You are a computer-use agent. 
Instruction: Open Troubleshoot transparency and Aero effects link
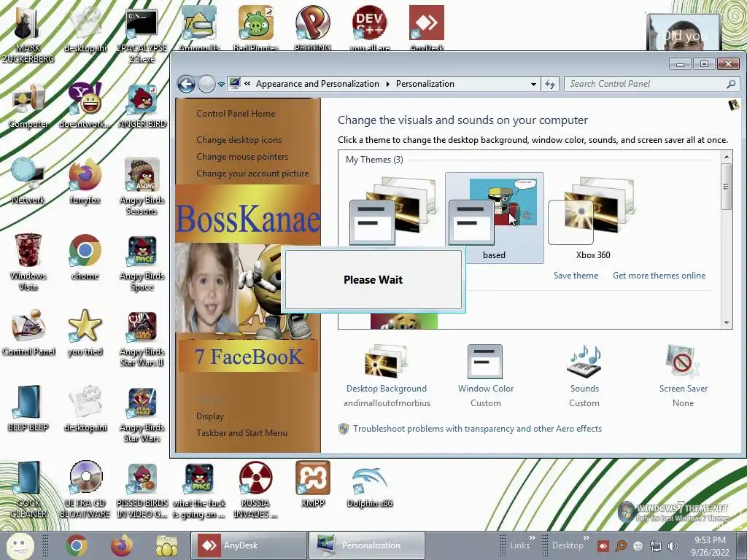pos(477,429)
